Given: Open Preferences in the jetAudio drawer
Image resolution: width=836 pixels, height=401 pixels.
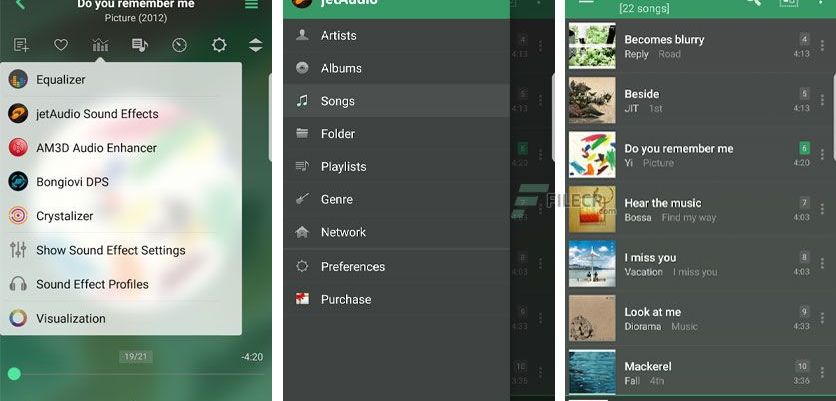Looking at the screenshot, I should pyautogui.click(x=397, y=266).
